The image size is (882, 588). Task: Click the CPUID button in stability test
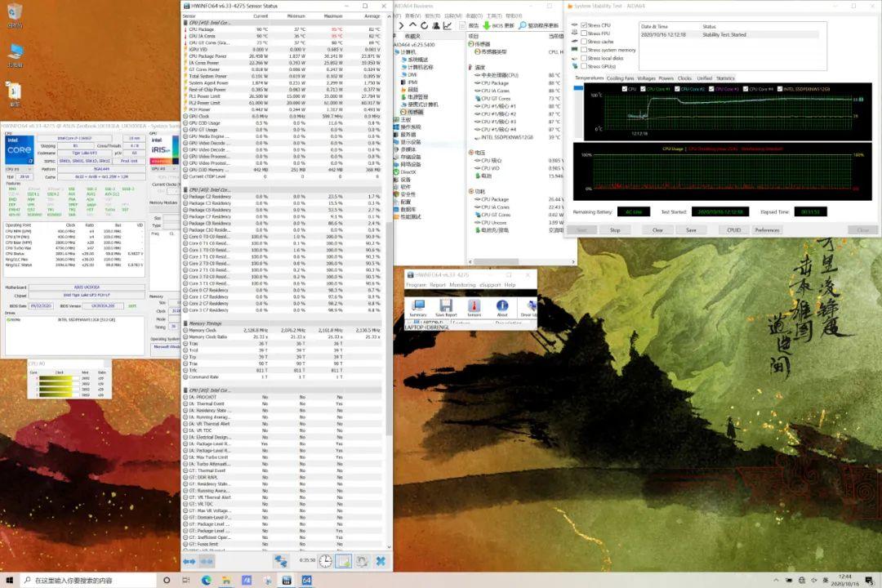pos(733,230)
